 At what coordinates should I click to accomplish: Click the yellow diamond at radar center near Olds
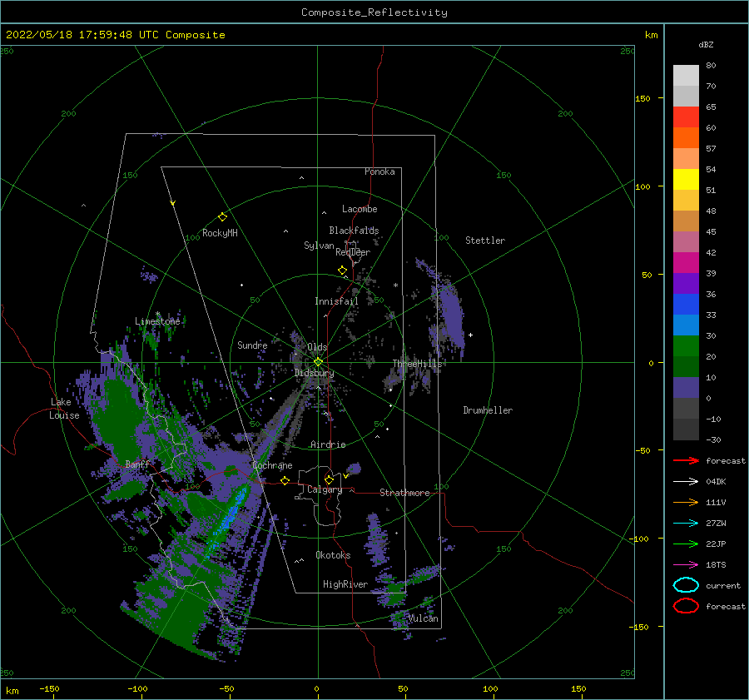pyautogui.click(x=318, y=362)
